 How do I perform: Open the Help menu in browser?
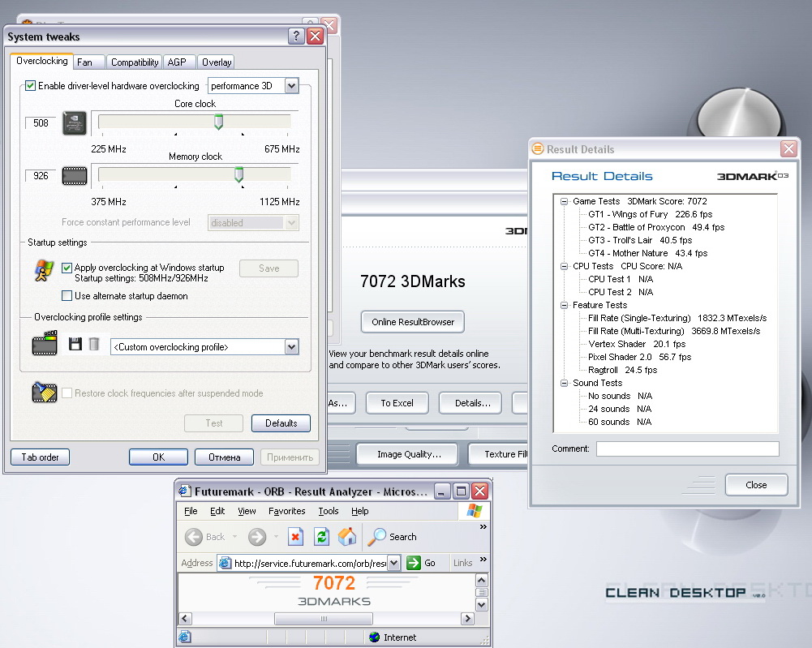pos(360,511)
